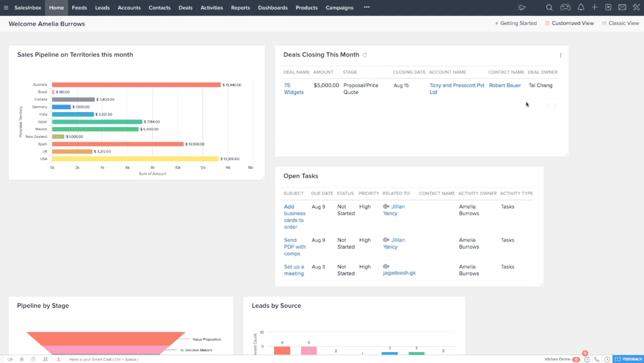
Task: Open the 75 Widgets deal
Action: point(293,89)
